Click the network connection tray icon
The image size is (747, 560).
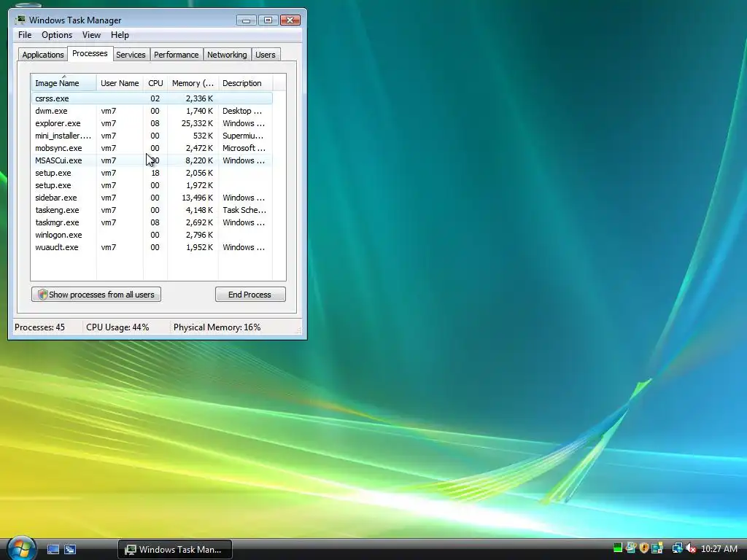pyautogui.click(x=676, y=548)
